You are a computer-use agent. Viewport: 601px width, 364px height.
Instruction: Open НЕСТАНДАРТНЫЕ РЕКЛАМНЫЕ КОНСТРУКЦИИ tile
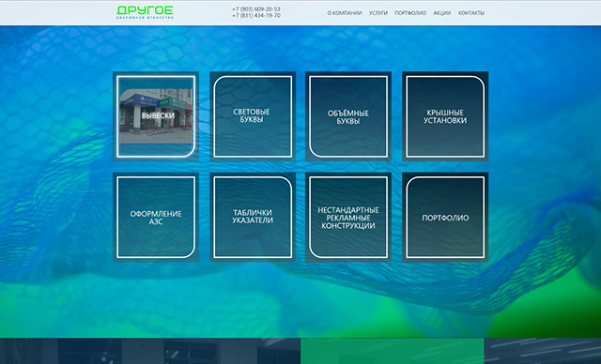pos(348,218)
